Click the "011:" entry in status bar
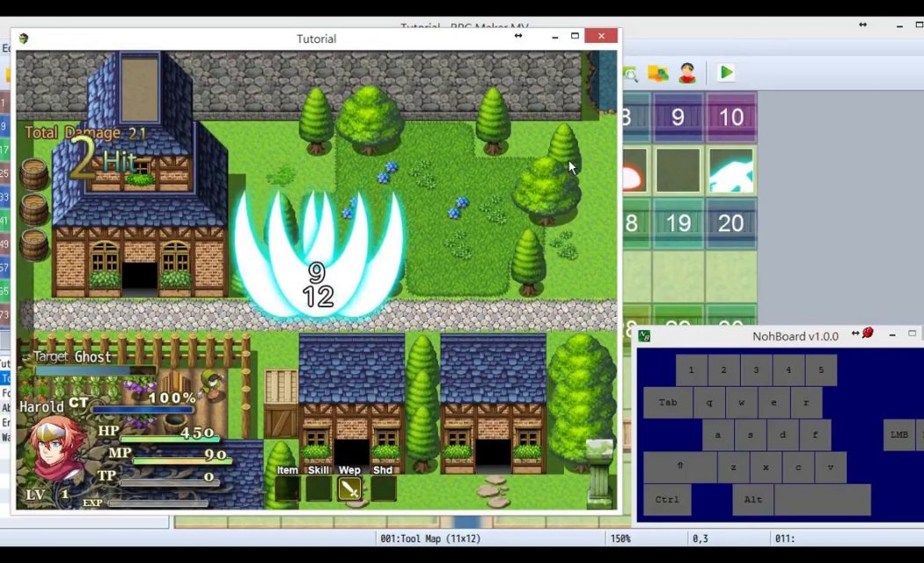The height and width of the screenshot is (563, 924). 785,538
